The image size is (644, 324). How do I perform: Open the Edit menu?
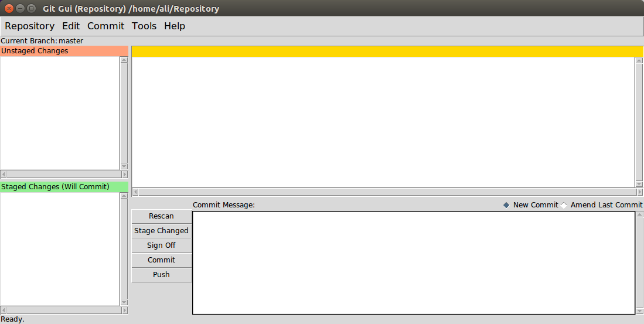click(x=71, y=26)
